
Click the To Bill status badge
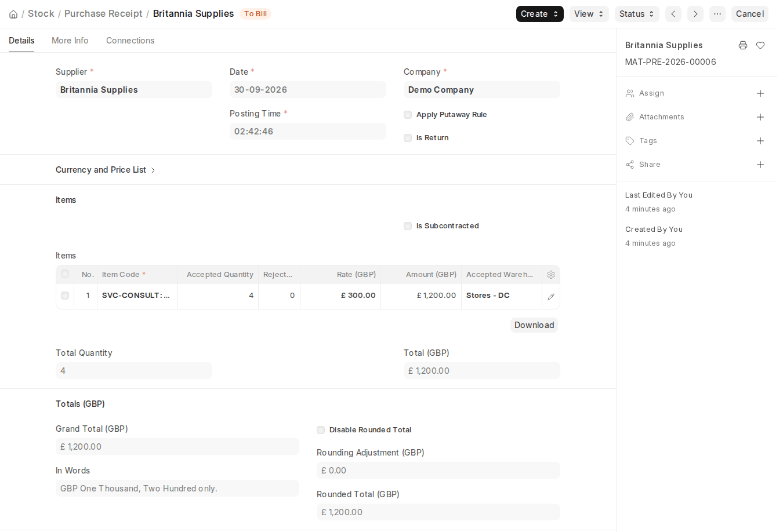point(256,14)
